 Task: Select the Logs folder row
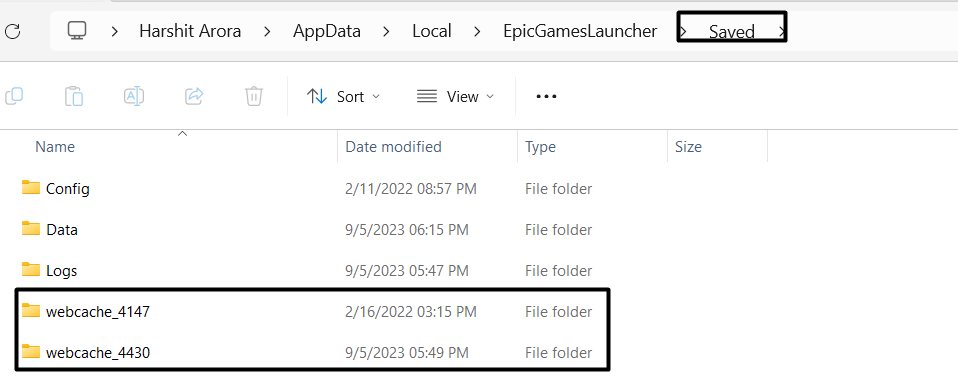coord(305,270)
